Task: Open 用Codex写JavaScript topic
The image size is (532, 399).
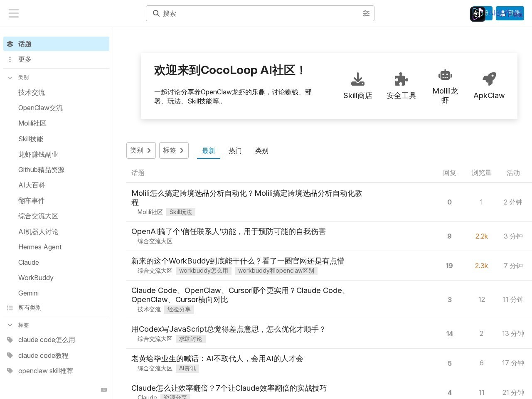Action: [229, 329]
